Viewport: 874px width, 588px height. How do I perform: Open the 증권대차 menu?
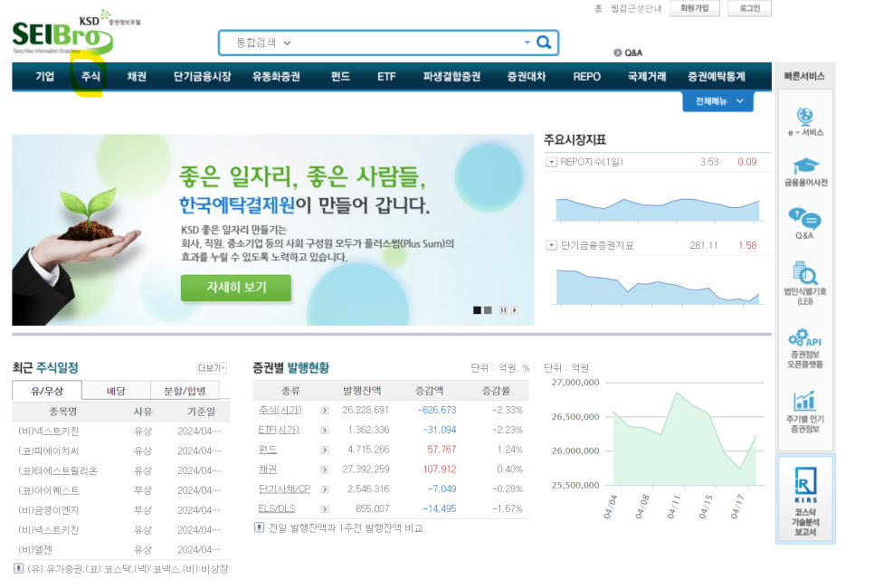(x=527, y=76)
